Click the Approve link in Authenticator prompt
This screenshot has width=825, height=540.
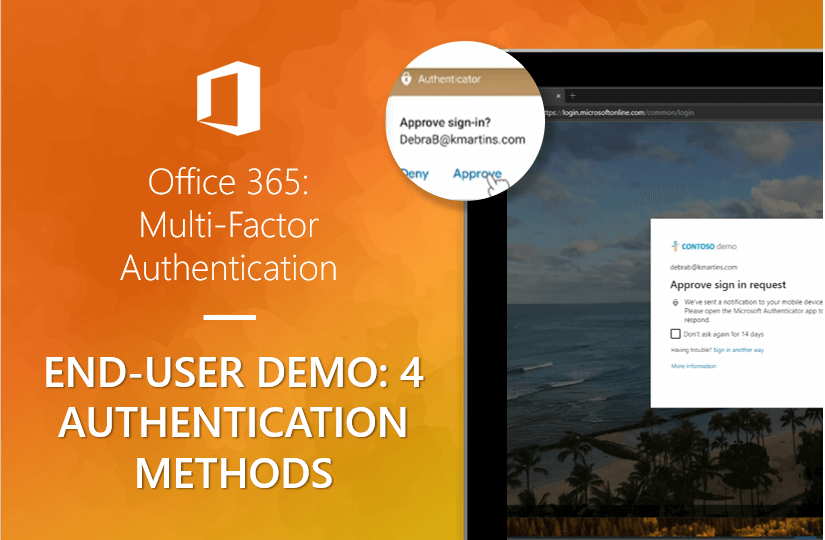pos(477,174)
